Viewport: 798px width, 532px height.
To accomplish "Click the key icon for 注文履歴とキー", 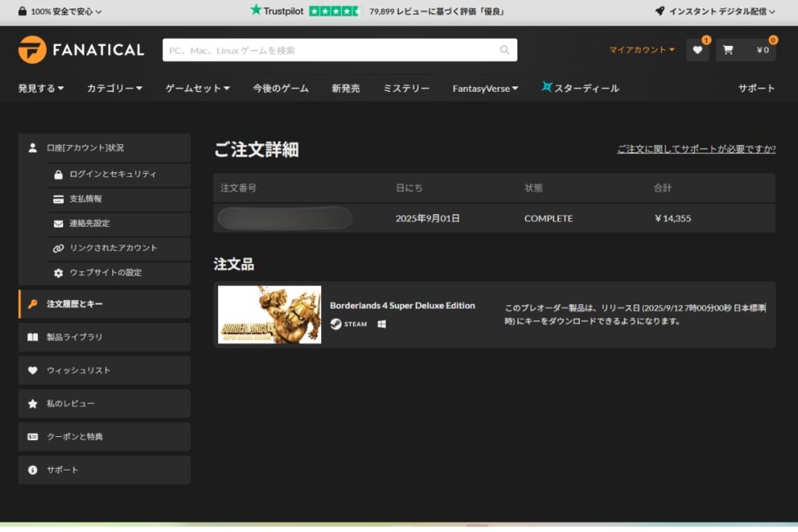I will pos(33,304).
